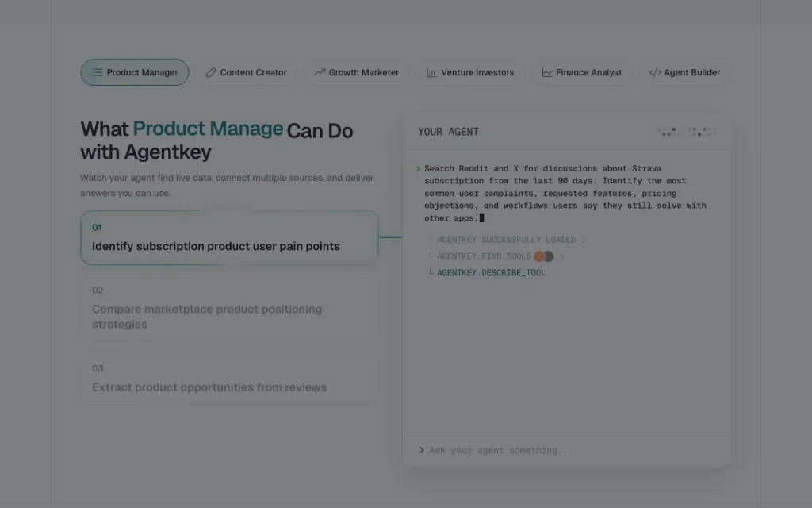Expand the AGENTKEY.FIND_TOOLS chevron
The image size is (812, 508).
pyautogui.click(x=561, y=256)
